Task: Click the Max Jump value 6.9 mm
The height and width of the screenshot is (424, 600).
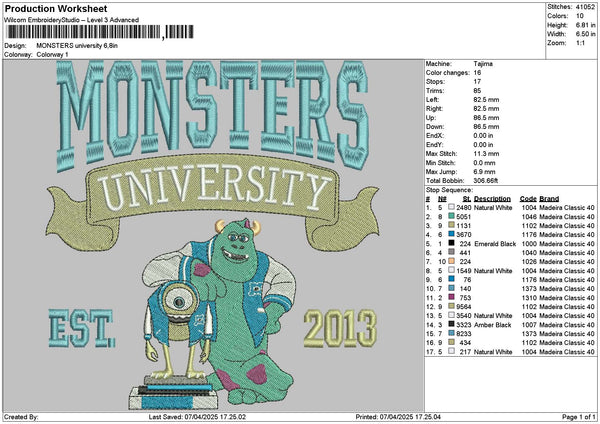Action: [x=485, y=172]
